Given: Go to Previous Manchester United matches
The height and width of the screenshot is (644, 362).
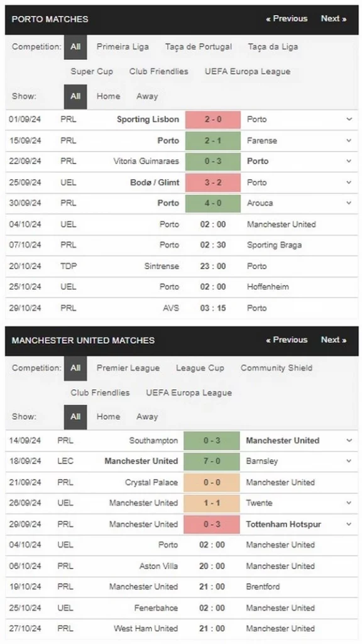Looking at the screenshot, I should (287, 340).
